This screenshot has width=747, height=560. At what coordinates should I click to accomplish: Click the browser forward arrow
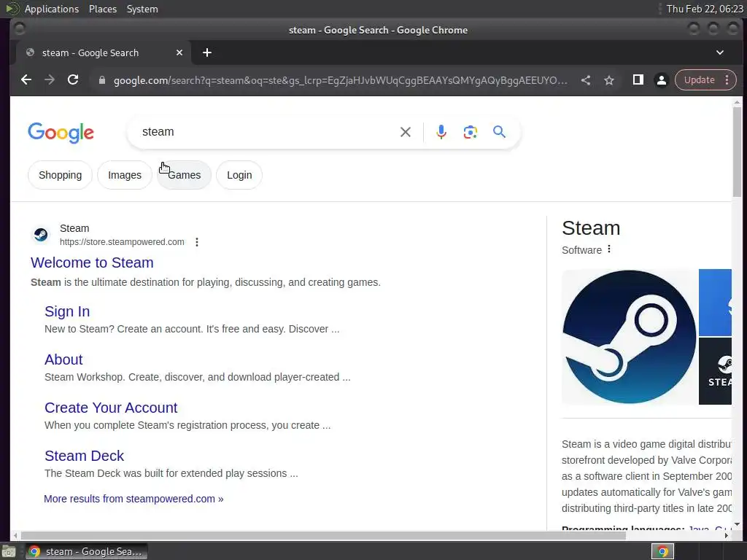(50, 80)
